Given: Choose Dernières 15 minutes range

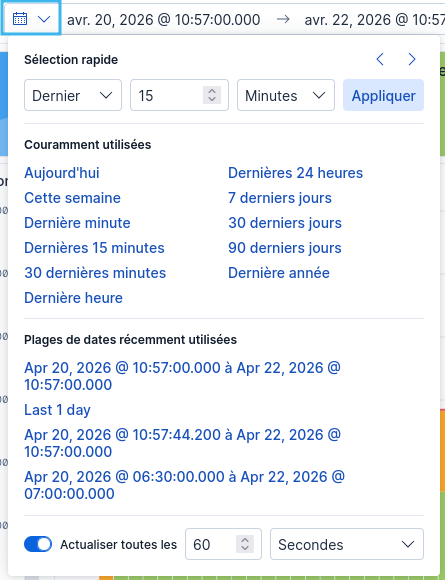Looking at the screenshot, I should [94, 248].
